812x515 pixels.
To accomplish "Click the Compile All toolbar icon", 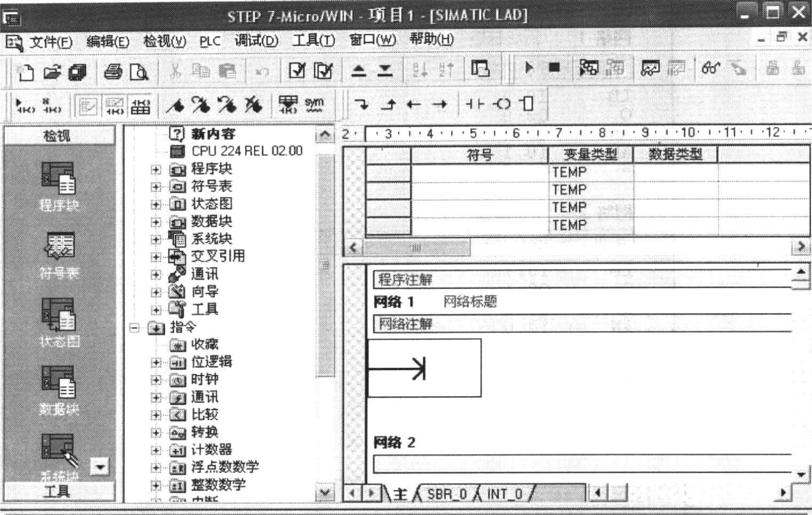I will (323, 70).
